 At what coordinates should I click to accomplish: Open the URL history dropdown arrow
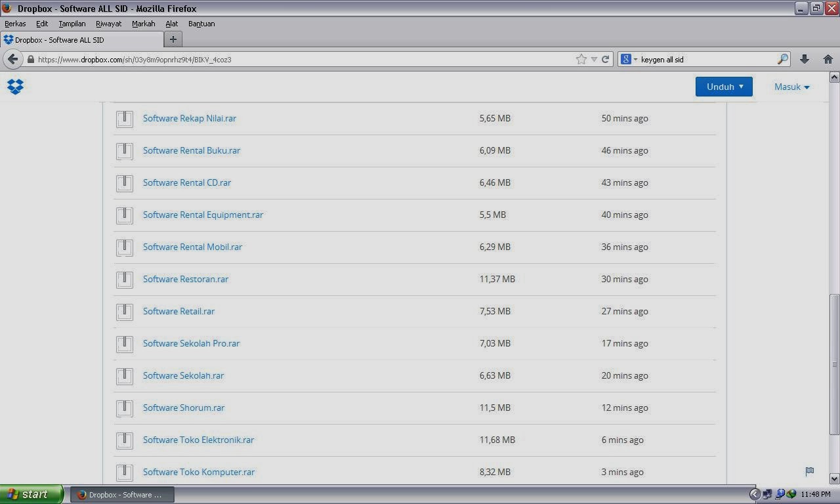coord(594,59)
